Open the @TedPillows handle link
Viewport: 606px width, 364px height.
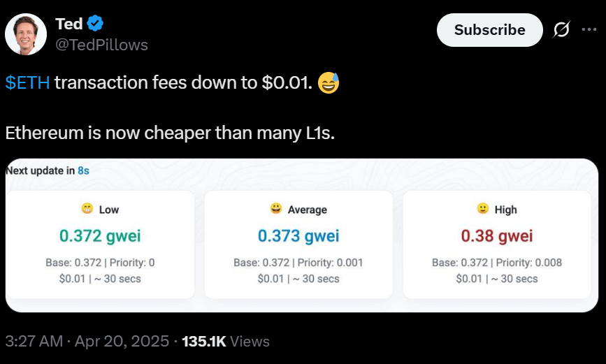[x=101, y=45]
